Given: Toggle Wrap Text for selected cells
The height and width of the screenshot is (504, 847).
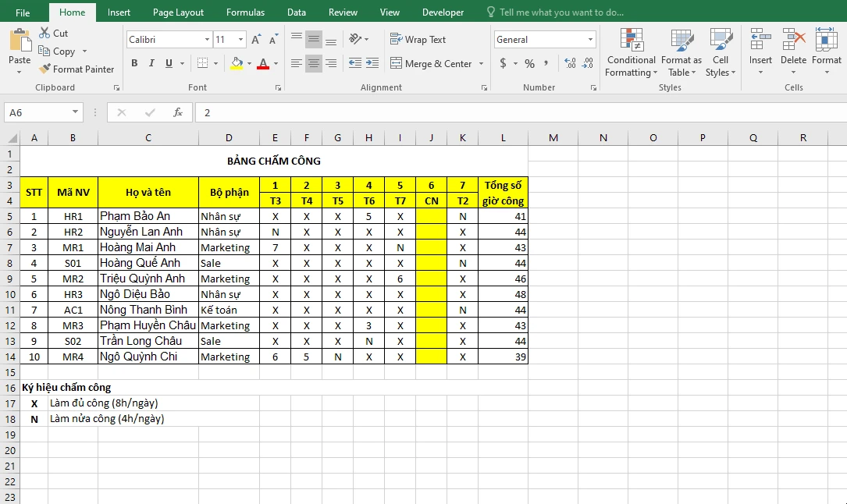Looking at the screenshot, I should point(420,39).
